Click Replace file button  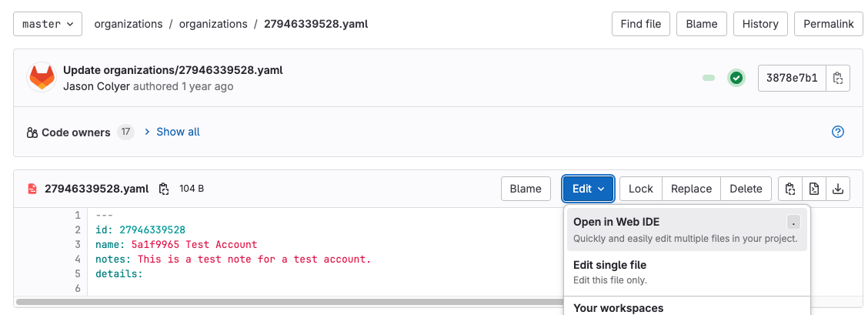691,189
